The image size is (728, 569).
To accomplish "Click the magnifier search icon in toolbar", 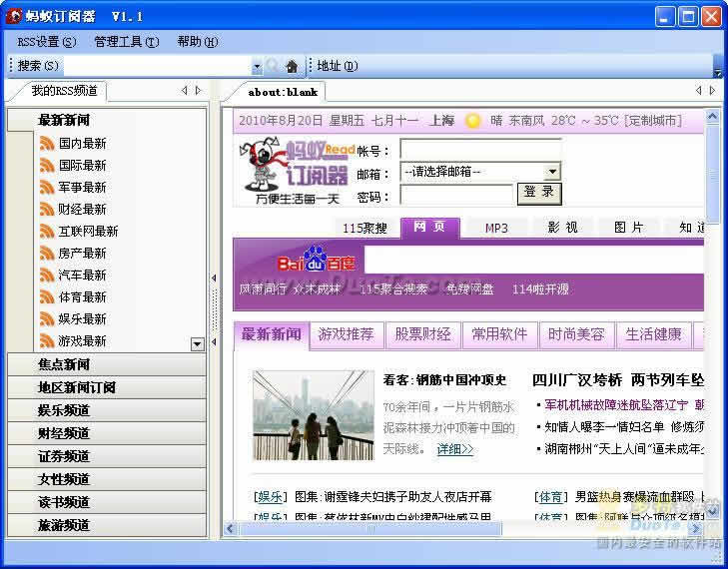I will point(273,66).
